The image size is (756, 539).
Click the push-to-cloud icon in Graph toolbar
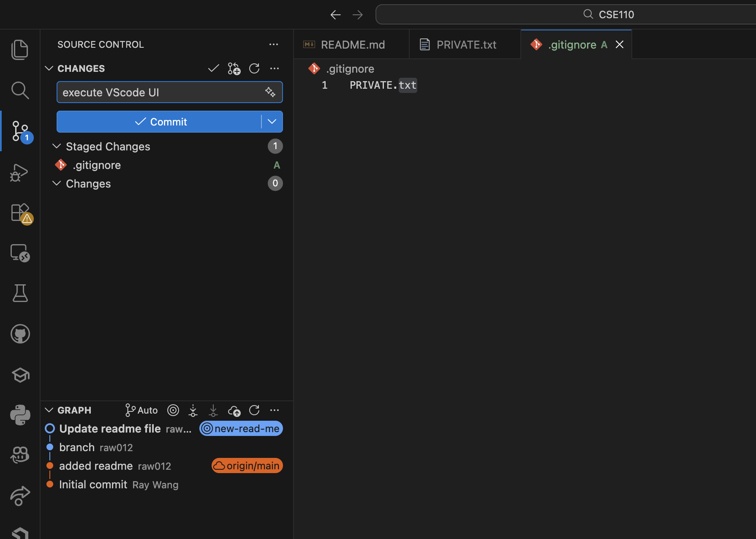(x=234, y=410)
